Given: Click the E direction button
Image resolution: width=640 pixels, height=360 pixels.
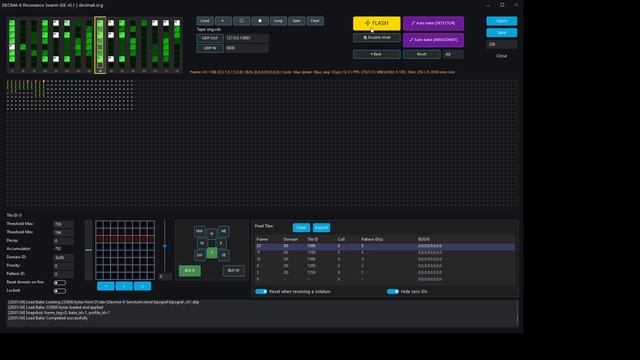Looking at the screenshot, I should click(221, 243).
